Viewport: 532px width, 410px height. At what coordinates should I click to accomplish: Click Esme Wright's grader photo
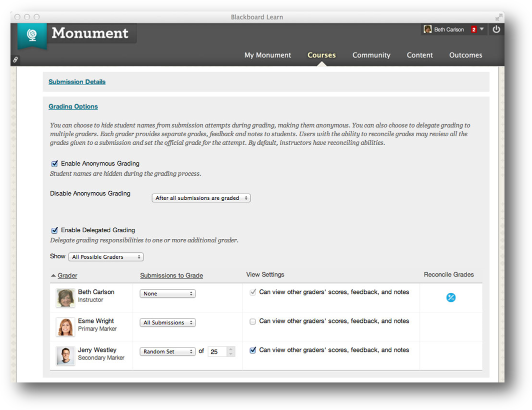pyautogui.click(x=65, y=327)
